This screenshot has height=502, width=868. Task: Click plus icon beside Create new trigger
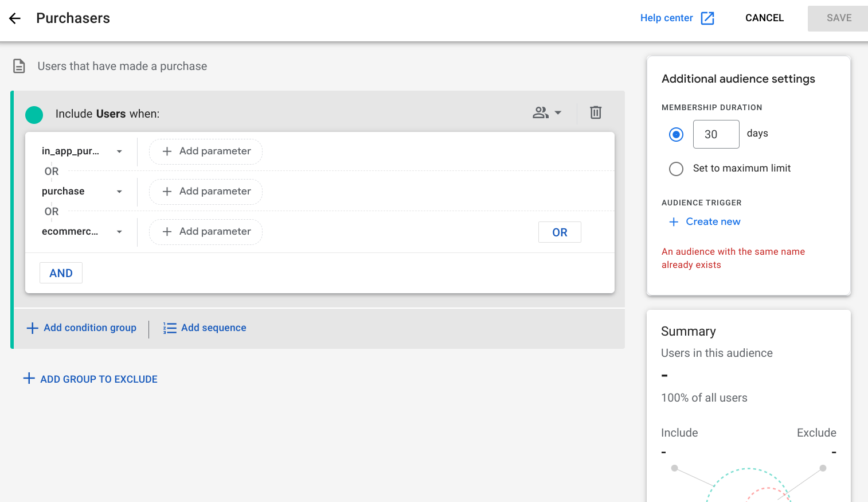click(x=674, y=221)
